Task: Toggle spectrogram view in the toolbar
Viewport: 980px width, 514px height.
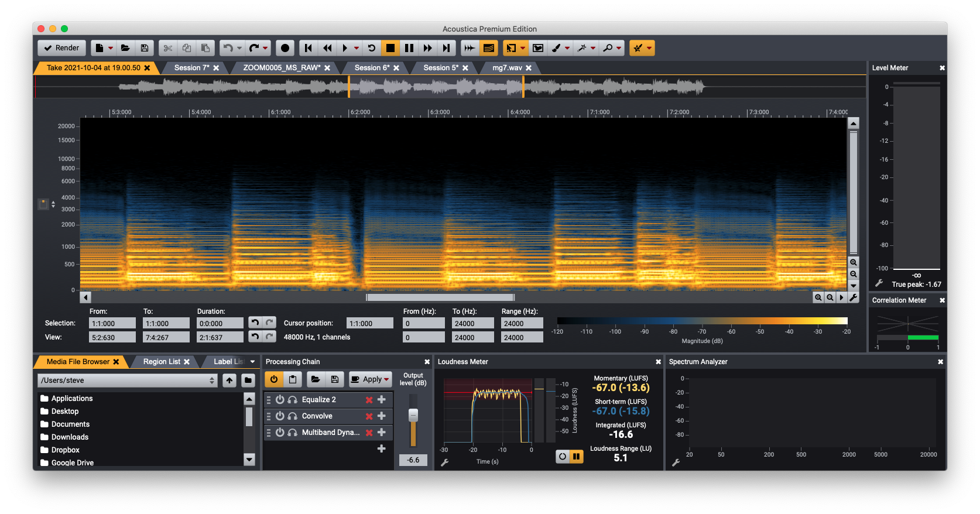Action: [x=489, y=48]
